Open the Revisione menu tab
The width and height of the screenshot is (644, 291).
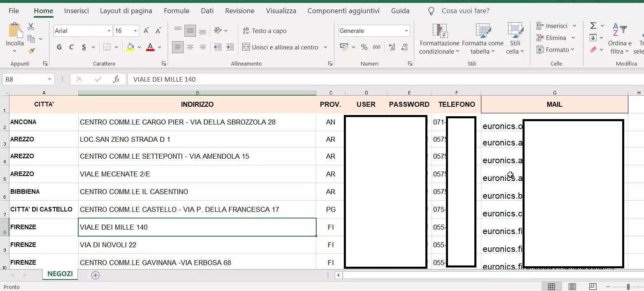click(x=240, y=11)
